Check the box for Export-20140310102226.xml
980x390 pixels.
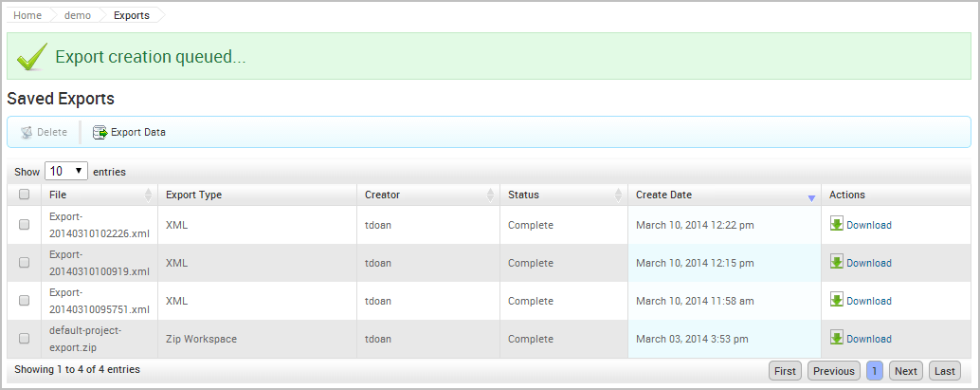(x=25, y=225)
